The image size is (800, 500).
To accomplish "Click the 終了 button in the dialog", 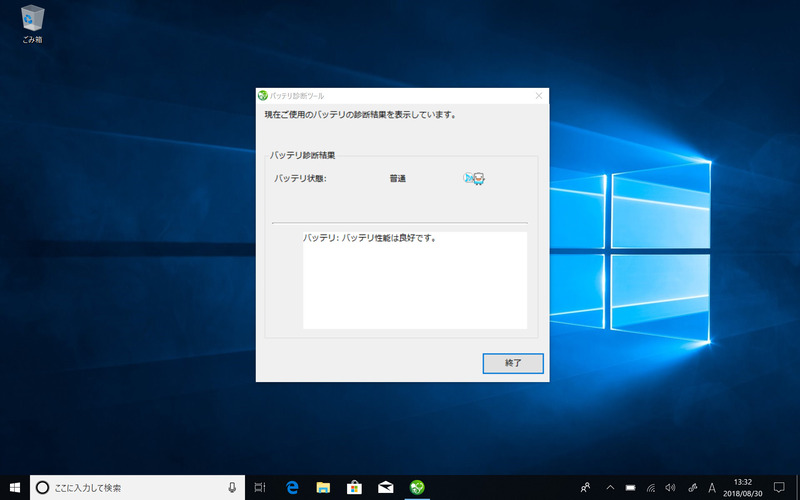I will [x=513, y=363].
